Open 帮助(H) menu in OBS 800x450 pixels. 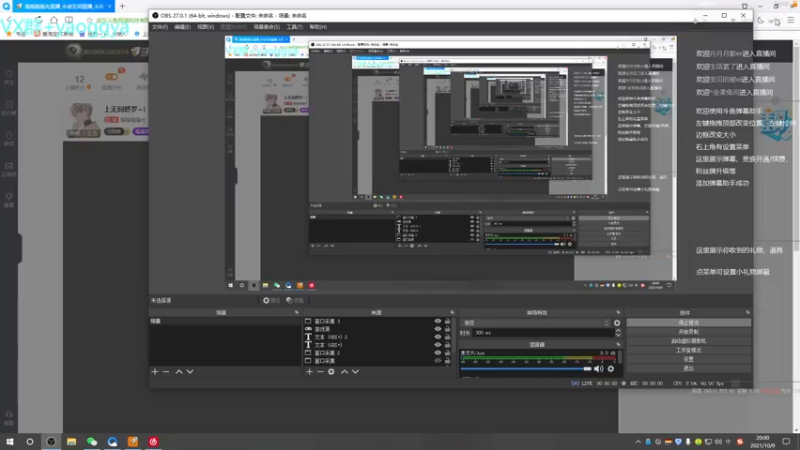pos(318,27)
